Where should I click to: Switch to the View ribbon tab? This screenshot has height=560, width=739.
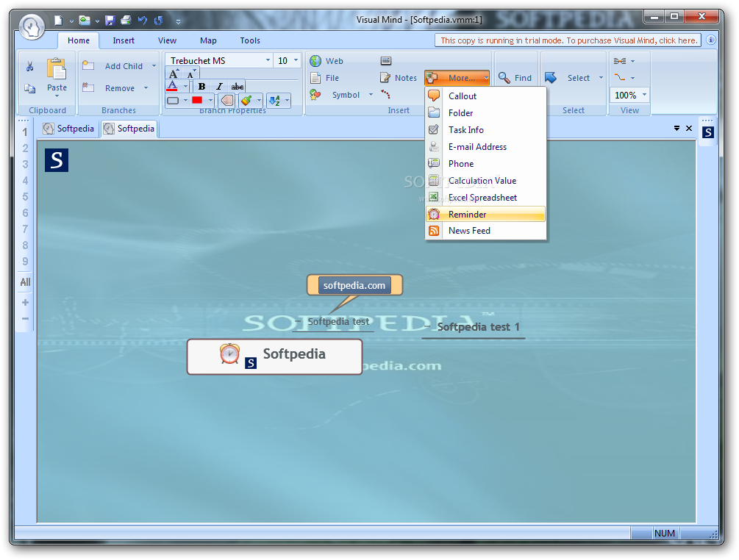pos(168,40)
